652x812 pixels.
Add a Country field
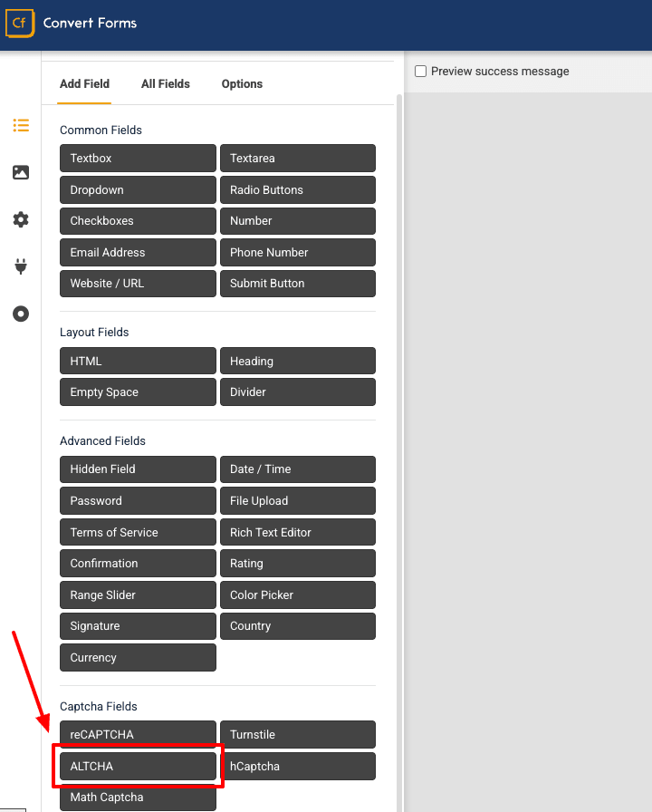tap(298, 626)
